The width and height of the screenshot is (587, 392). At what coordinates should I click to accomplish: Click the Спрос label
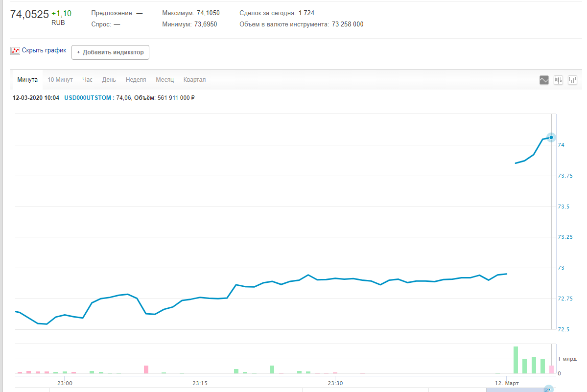pos(101,24)
